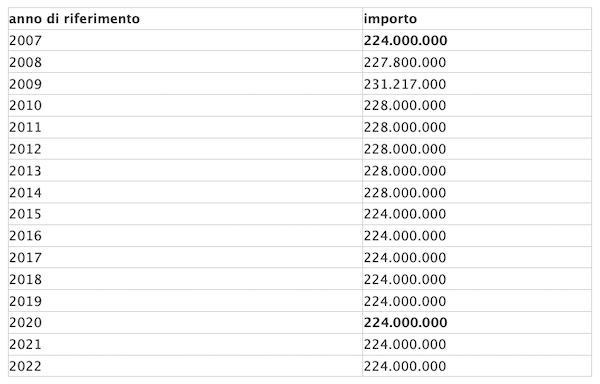Click the 2010 year cell
The width and height of the screenshot is (600, 384).
pyautogui.click(x=185, y=105)
